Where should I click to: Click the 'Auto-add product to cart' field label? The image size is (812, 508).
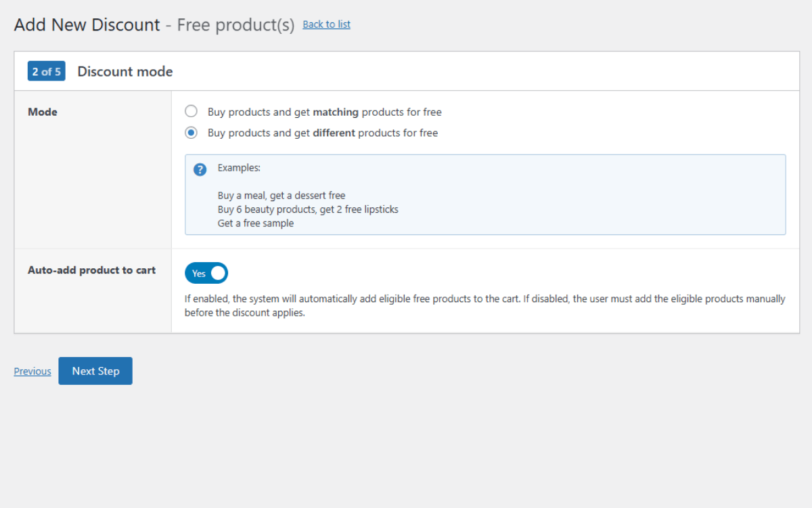pyautogui.click(x=91, y=270)
